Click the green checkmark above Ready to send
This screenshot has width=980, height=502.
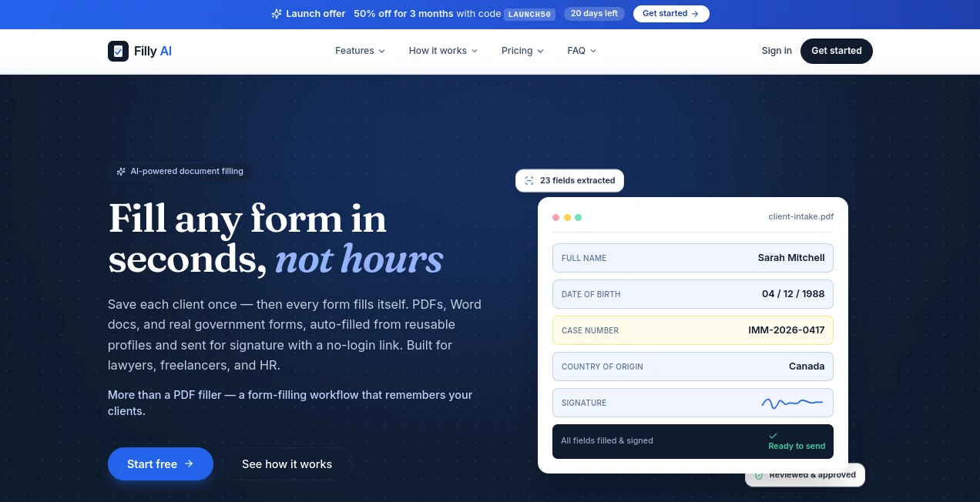point(773,436)
